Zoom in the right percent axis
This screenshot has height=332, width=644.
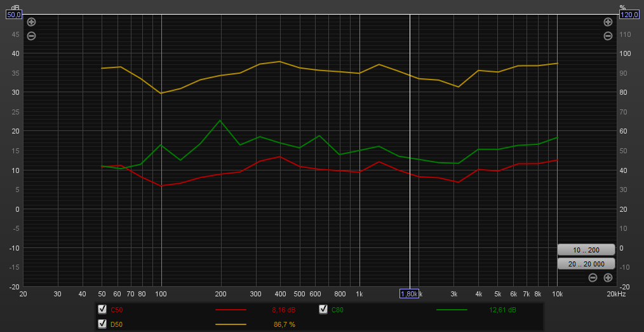click(x=608, y=22)
